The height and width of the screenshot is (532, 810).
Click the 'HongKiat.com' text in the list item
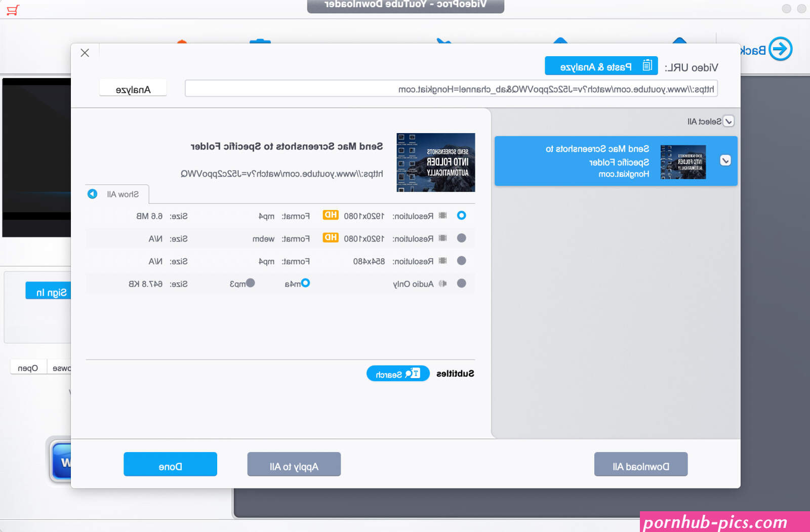[x=624, y=174]
